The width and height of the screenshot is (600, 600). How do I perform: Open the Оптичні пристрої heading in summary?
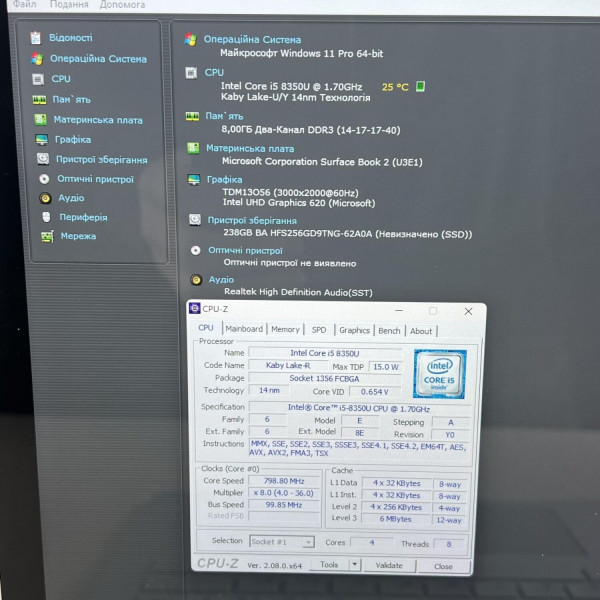pos(245,251)
